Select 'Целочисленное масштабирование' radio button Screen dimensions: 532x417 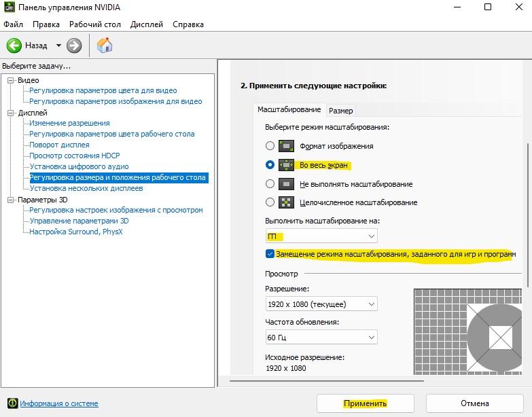270,202
